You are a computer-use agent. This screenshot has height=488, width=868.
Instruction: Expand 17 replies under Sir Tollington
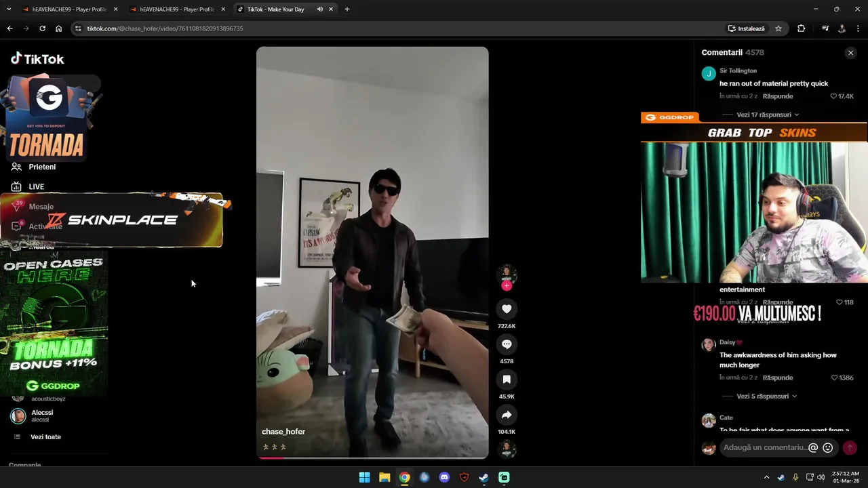click(x=768, y=115)
